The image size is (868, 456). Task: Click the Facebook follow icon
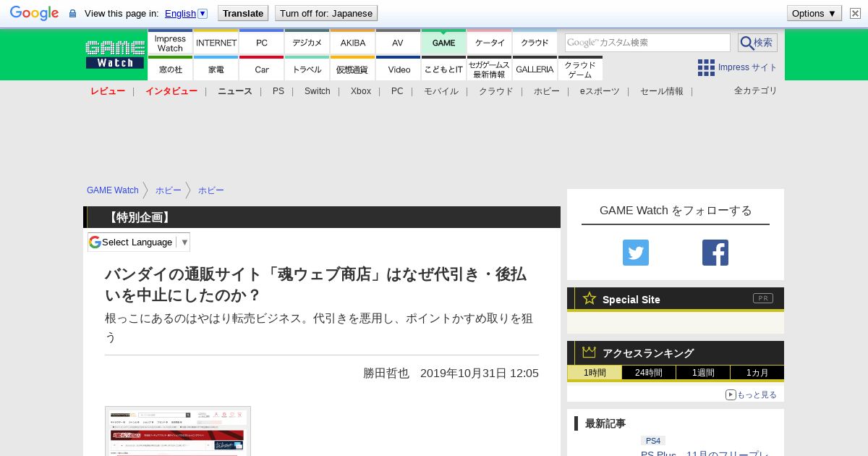click(715, 253)
